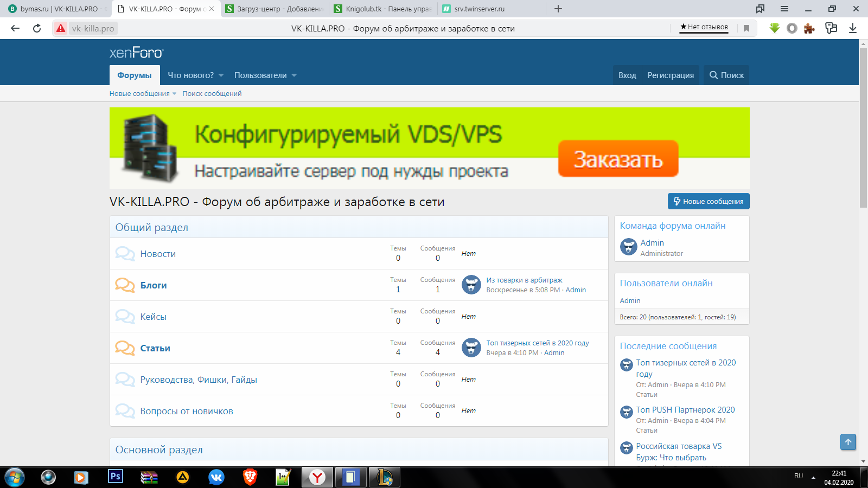
Task: Open the VK app in taskbar
Action: point(216,477)
